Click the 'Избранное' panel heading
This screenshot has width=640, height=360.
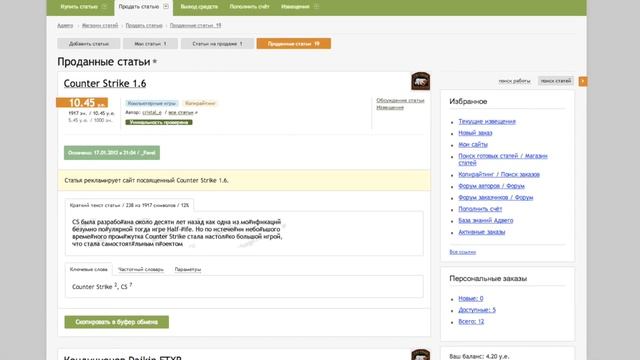[468, 101]
